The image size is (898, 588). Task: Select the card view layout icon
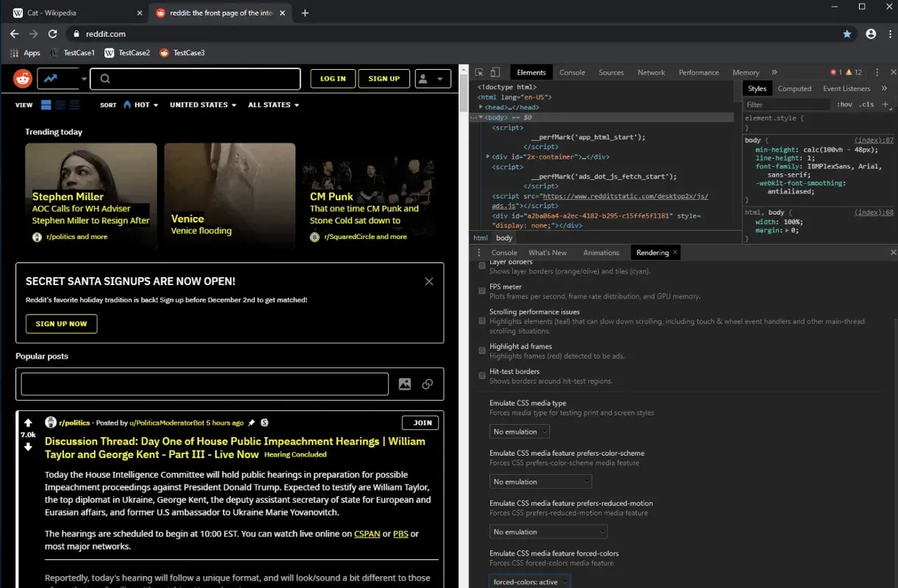pyautogui.click(x=46, y=105)
